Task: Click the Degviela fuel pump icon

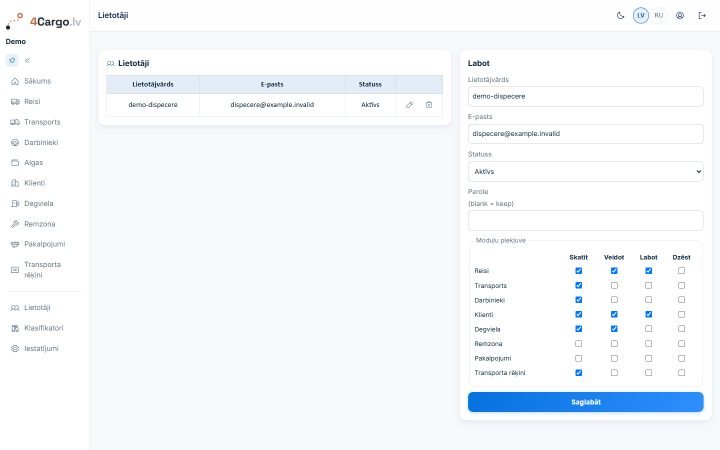Action: point(15,203)
